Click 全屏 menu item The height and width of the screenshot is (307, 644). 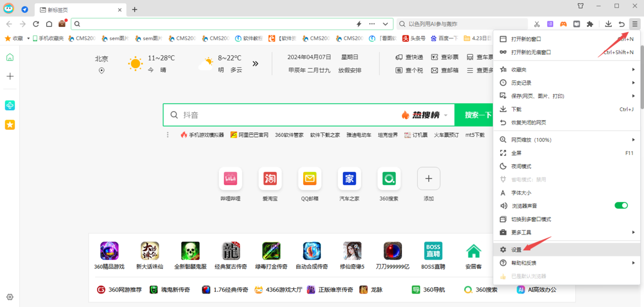(566, 153)
